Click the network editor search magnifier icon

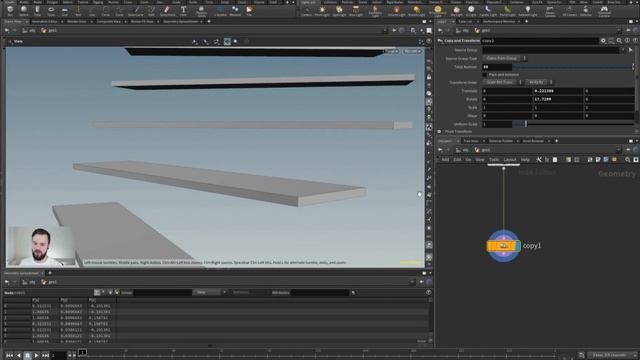click(x=627, y=160)
